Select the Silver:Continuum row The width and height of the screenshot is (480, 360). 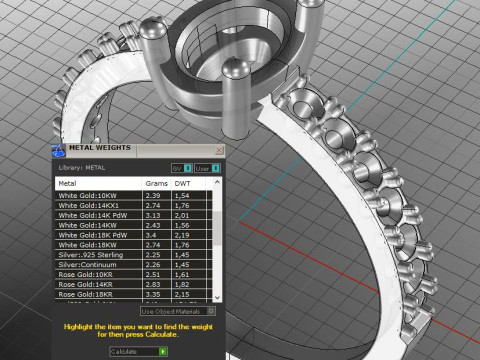134,265
